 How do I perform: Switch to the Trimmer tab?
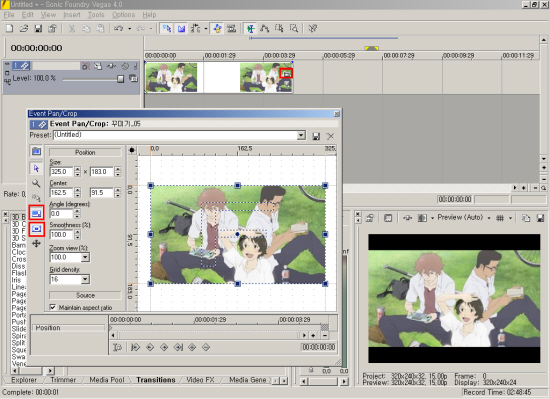[63, 380]
